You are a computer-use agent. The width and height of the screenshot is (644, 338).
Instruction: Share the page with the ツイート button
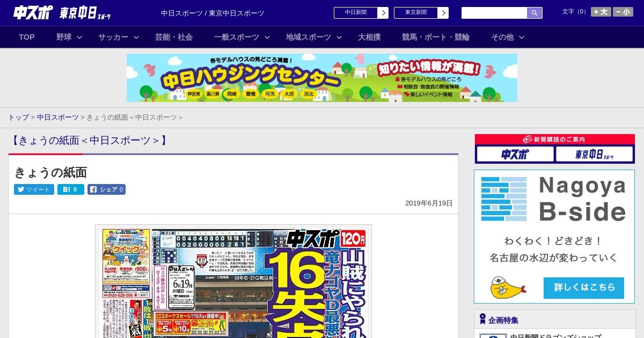click(x=34, y=189)
